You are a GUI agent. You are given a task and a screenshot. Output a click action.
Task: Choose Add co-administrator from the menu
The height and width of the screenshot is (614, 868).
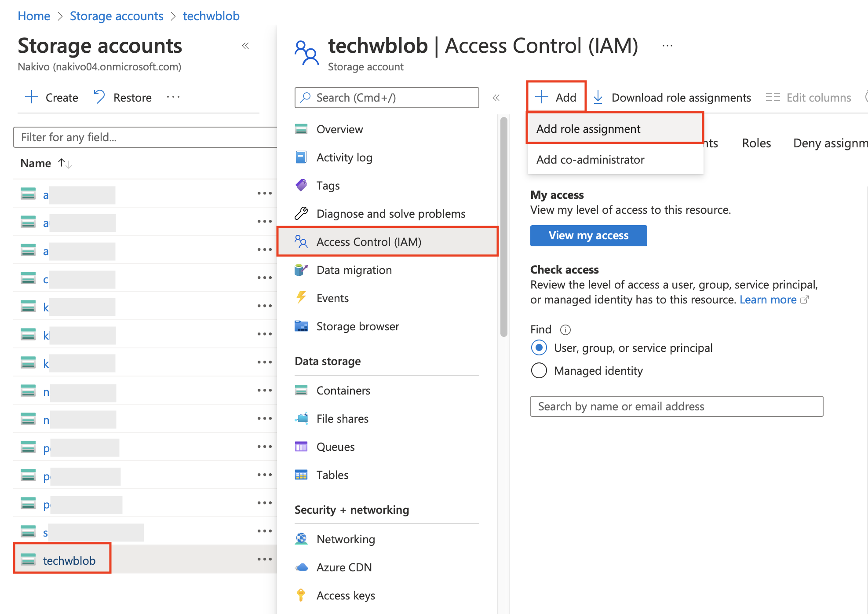coord(590,159)
